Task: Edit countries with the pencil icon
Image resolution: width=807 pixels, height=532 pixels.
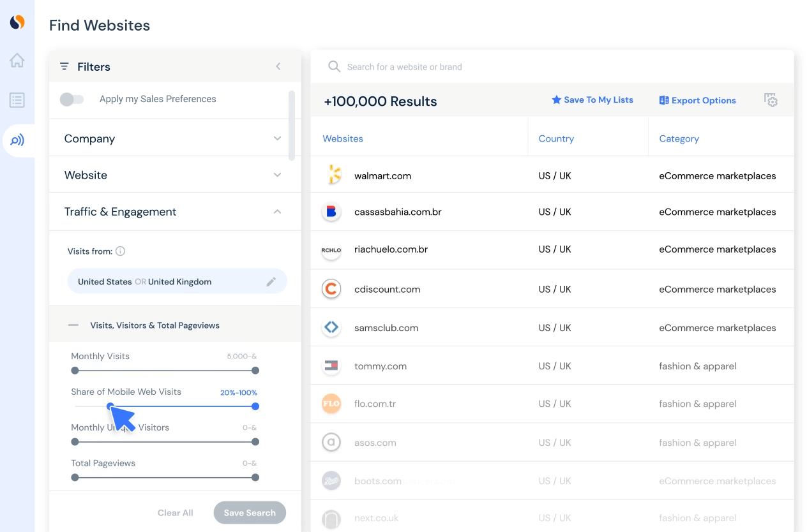Action: click(271, 281)
